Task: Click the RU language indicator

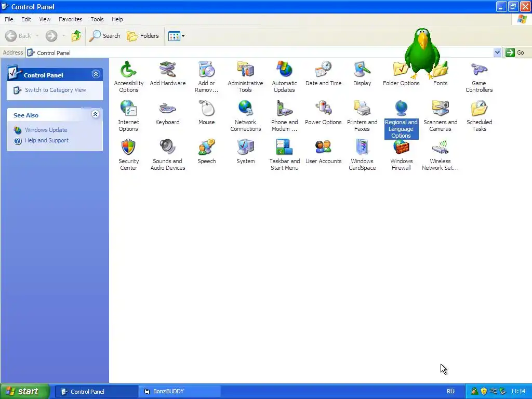Action: pyautogui.click(x=450, y=392)
